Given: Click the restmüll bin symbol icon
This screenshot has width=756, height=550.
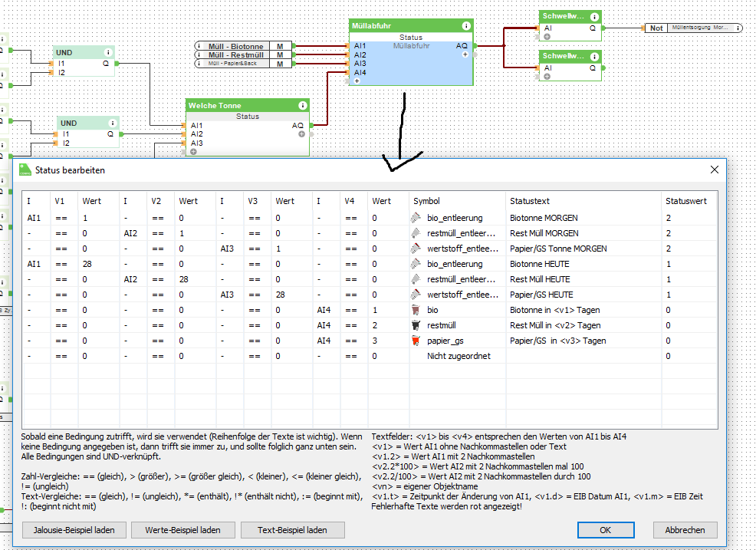Looking at the screenshot, I should point(416,325).
